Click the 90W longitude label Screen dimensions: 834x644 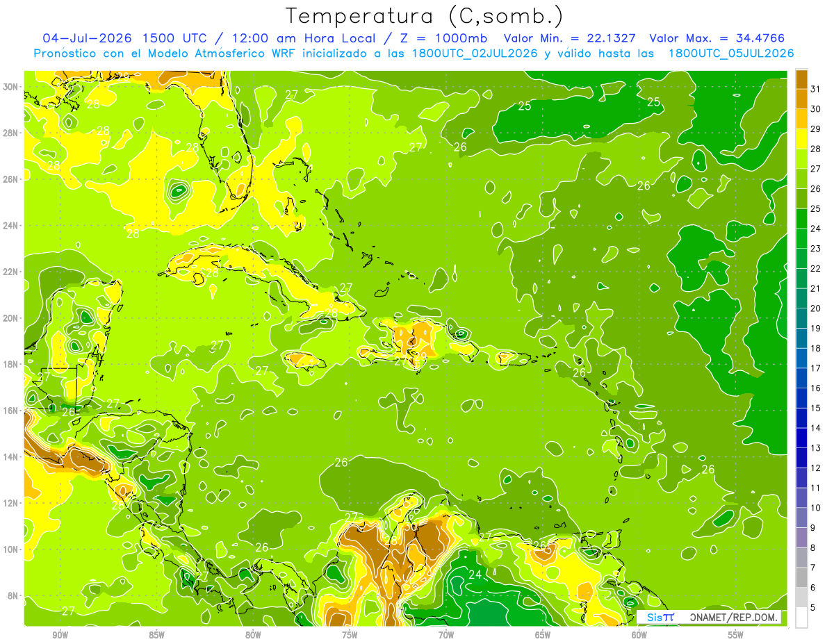tap(60, 635)
